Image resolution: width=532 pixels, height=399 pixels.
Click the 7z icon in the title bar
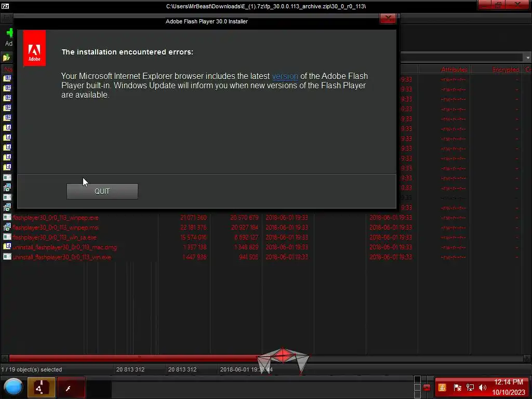point(5,6)
